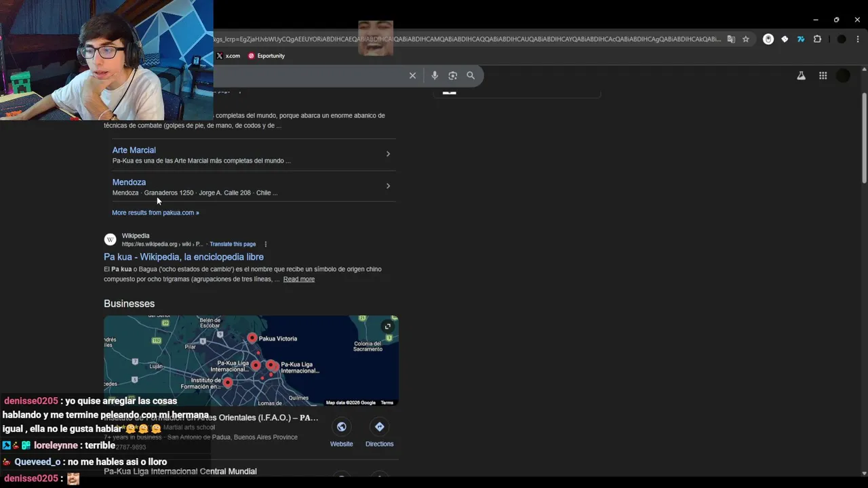
Task: Open the tag-shaped extension icon
Action: tap(785, 39)
